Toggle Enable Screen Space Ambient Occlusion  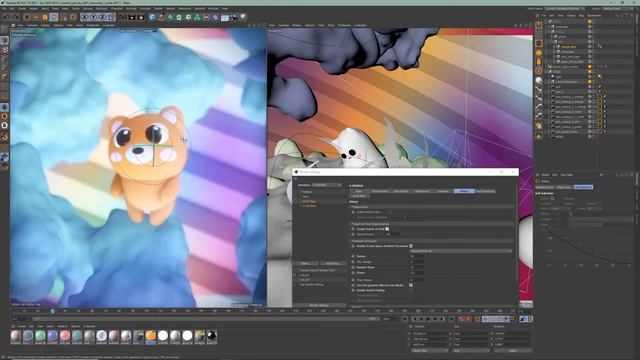pos(411,246)
